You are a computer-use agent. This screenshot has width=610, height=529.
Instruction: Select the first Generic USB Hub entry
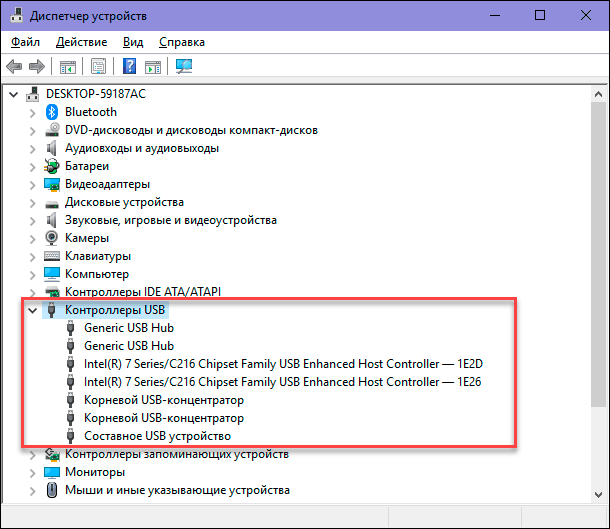[x=129, y=328]
